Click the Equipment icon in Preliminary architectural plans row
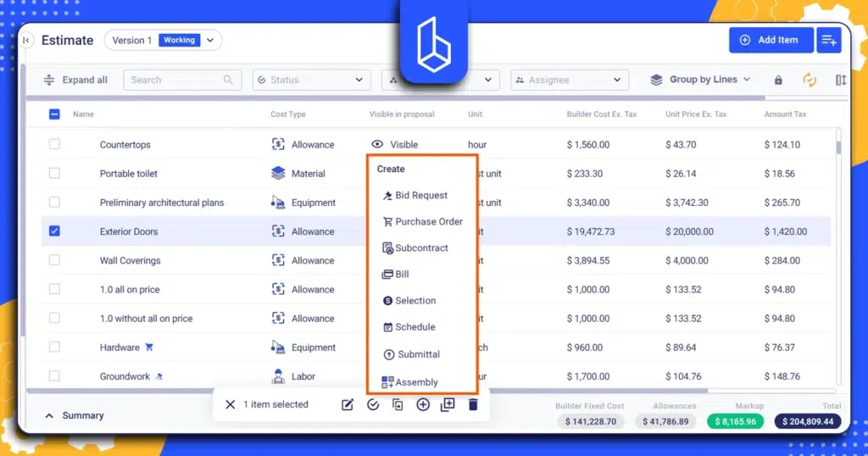 coord(278,203)
